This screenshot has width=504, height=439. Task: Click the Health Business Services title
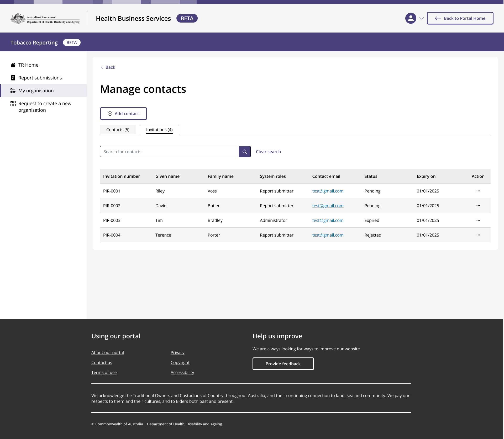(133, 18)
